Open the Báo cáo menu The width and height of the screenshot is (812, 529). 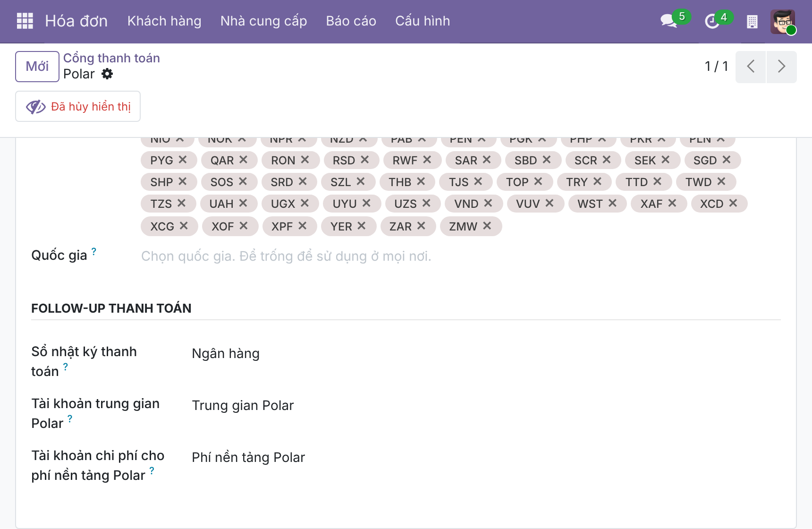(x=351, y=21)
